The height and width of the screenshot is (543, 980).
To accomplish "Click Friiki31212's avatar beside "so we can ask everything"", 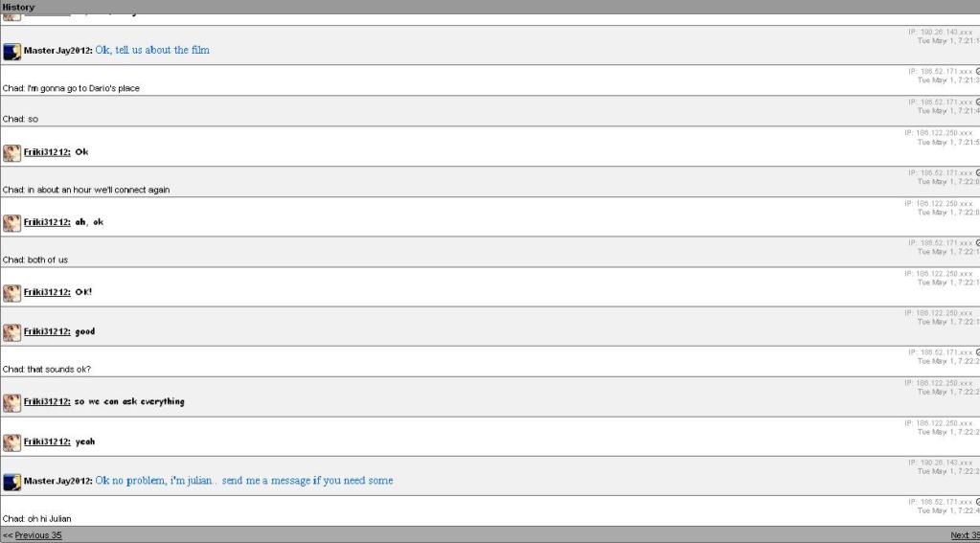I will (11, 402).
